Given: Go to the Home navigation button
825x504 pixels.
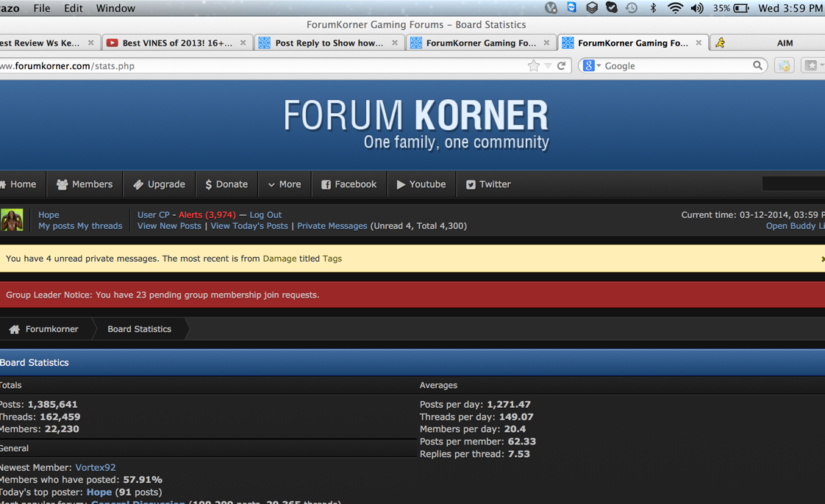Looking at the screenshot, I should pos(23,184).
